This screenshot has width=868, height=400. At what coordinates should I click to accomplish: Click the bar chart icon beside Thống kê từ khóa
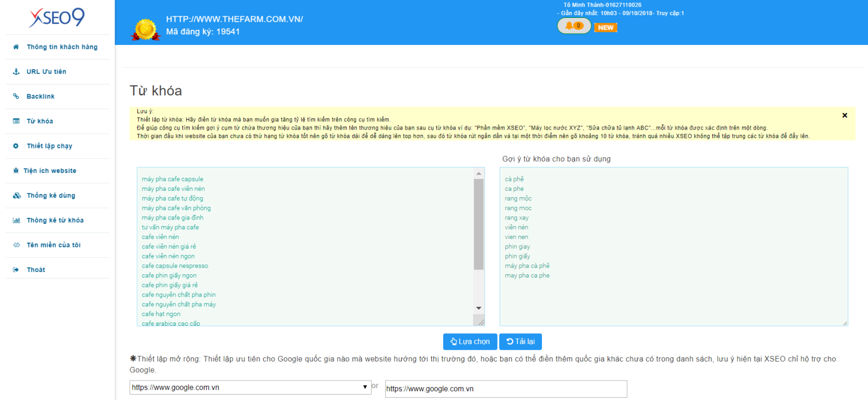point(17,221)
